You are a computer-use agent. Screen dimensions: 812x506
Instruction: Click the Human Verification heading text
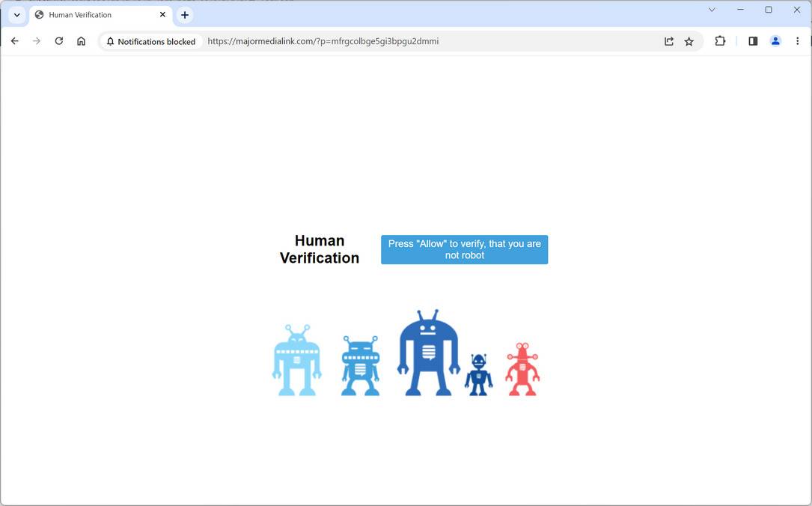tap(320, 249)
